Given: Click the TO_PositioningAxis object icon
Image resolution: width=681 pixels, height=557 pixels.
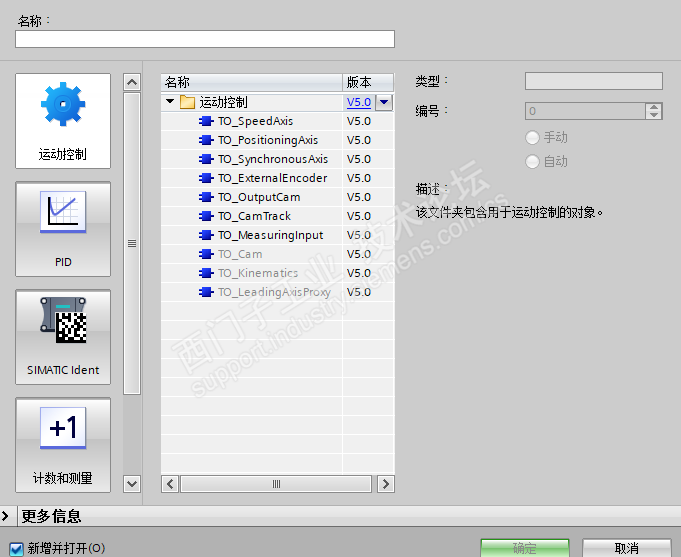Looking at the screenshot, I should tap(206, 140).
